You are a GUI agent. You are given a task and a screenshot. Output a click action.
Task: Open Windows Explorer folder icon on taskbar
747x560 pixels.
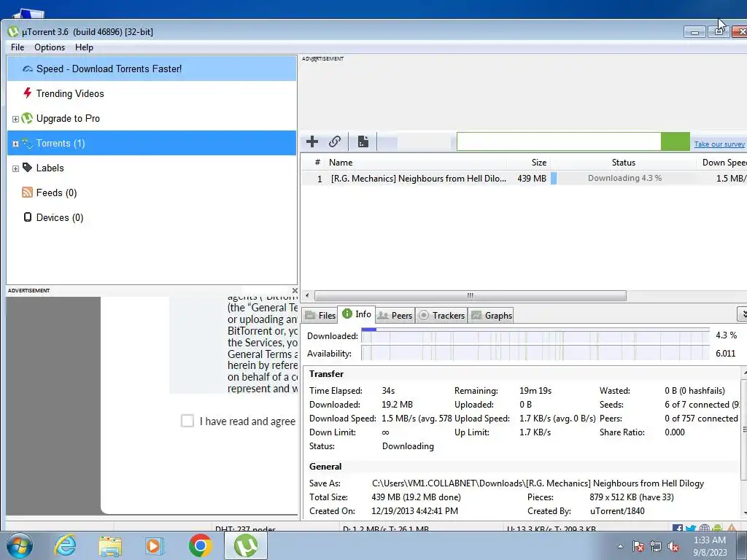point(110,545)
